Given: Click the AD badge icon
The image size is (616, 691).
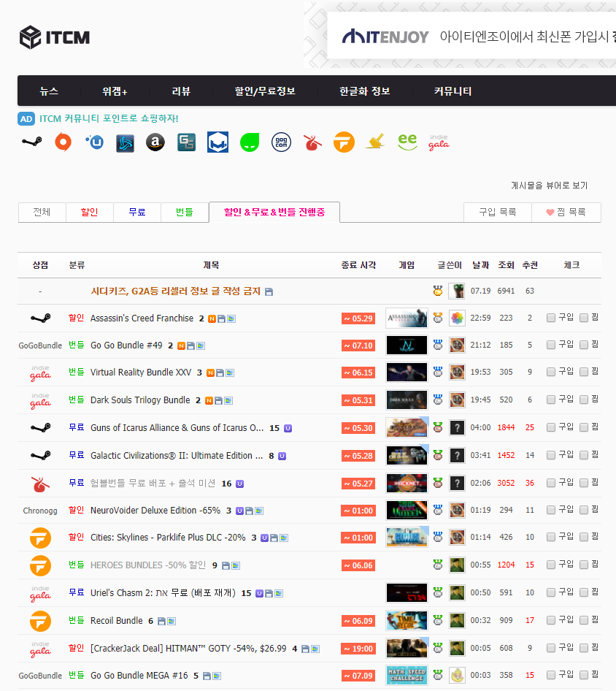Looking at the screenshot, I should coord(26,118).
